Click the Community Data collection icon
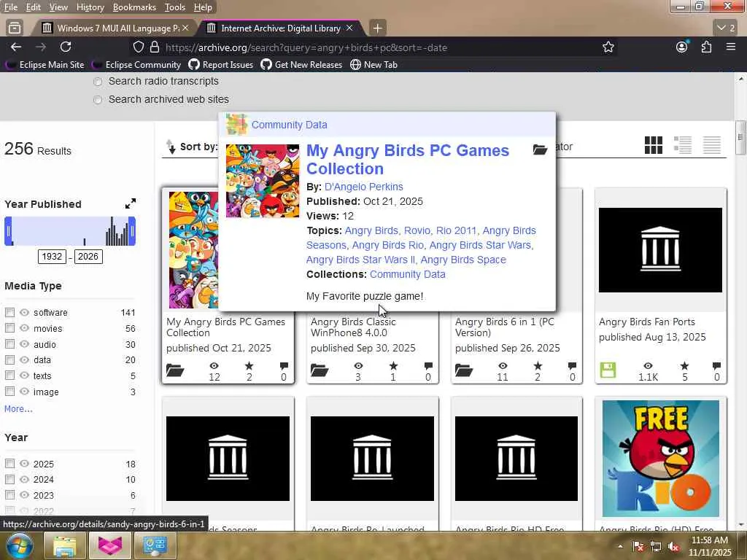 point(236,125)
